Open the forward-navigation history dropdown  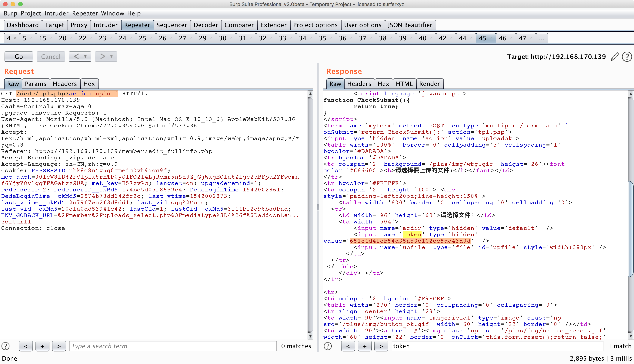pos(111,57)
